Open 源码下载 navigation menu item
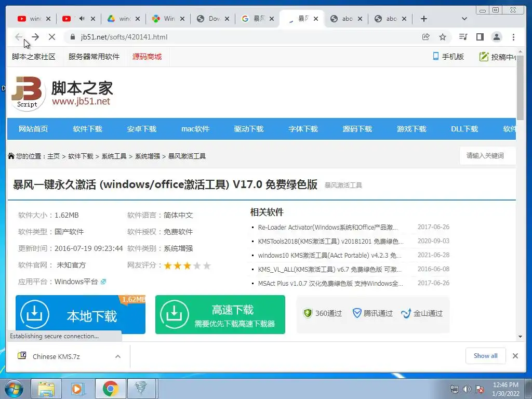 tap(357, 129)
